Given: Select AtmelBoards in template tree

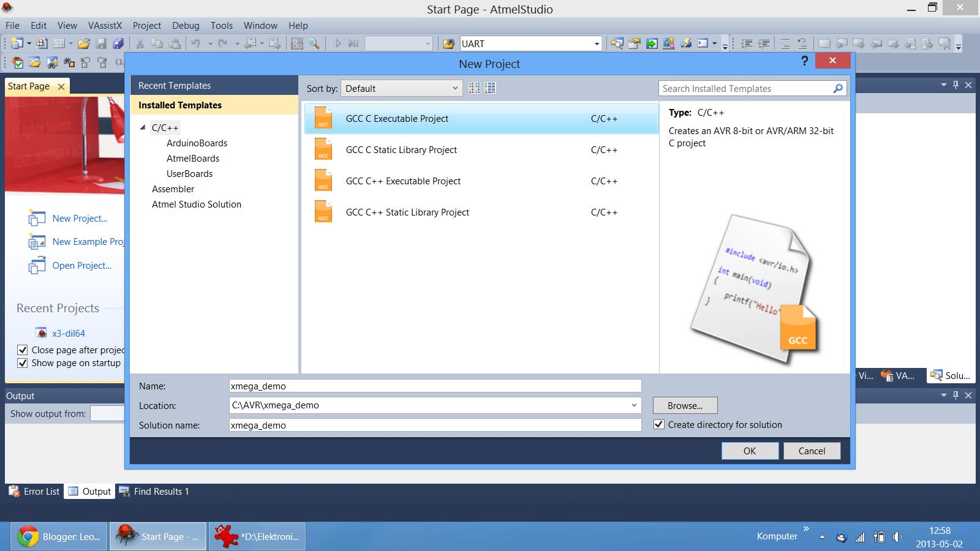Looking at the screenshot, I should coord(193,158).
